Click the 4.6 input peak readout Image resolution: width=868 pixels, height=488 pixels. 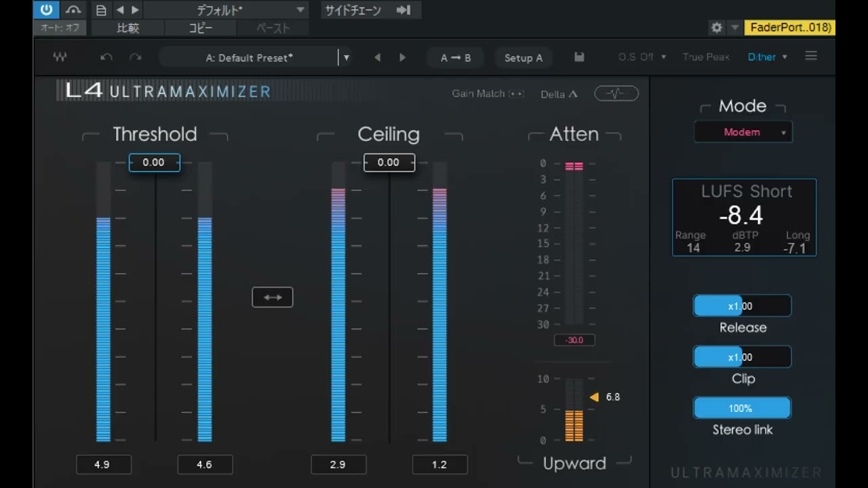pos(205,464)
